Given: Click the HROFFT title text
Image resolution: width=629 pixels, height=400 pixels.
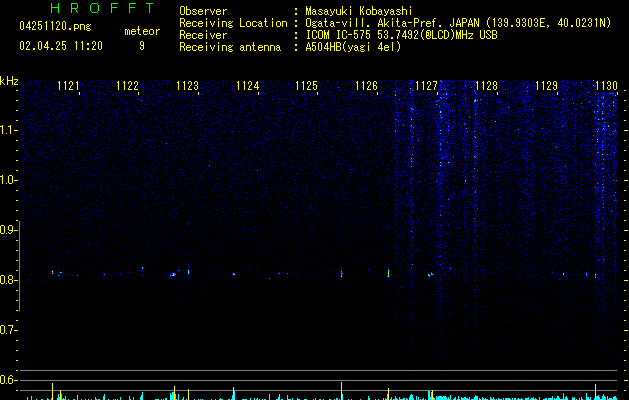Looking at the screenshot, I should tap(103, 8).
